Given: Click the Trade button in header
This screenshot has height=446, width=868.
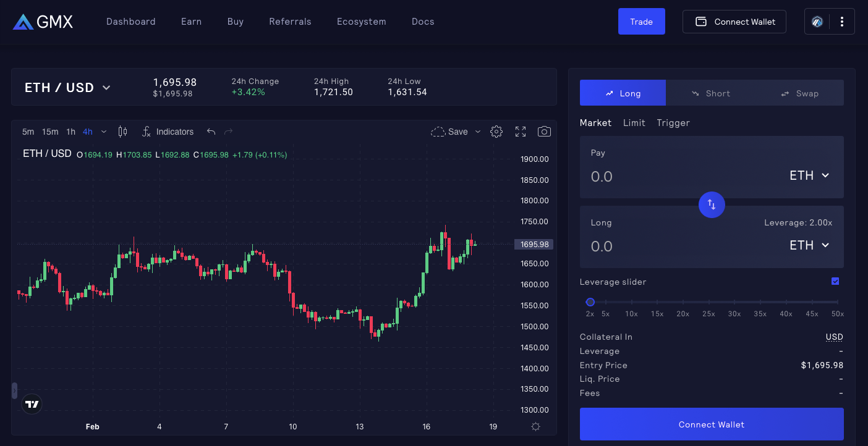Looking at the screenshot, I should click(642, 21).
